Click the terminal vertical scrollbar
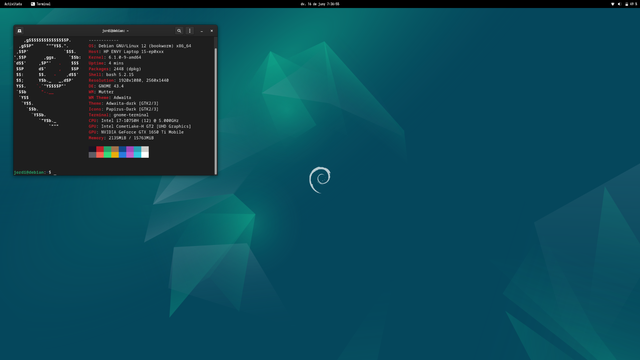 coord(216,106)
